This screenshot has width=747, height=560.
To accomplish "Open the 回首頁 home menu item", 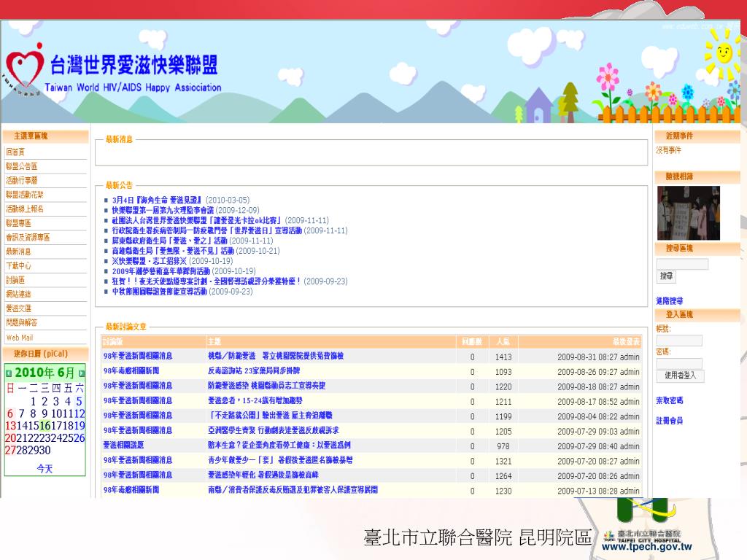I will tap(15, 152).
